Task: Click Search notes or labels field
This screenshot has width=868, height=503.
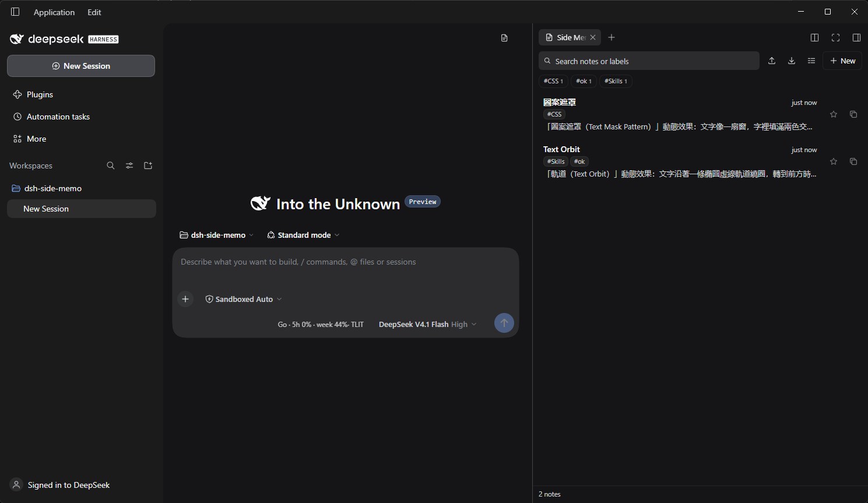Action: tap(649, 61)
